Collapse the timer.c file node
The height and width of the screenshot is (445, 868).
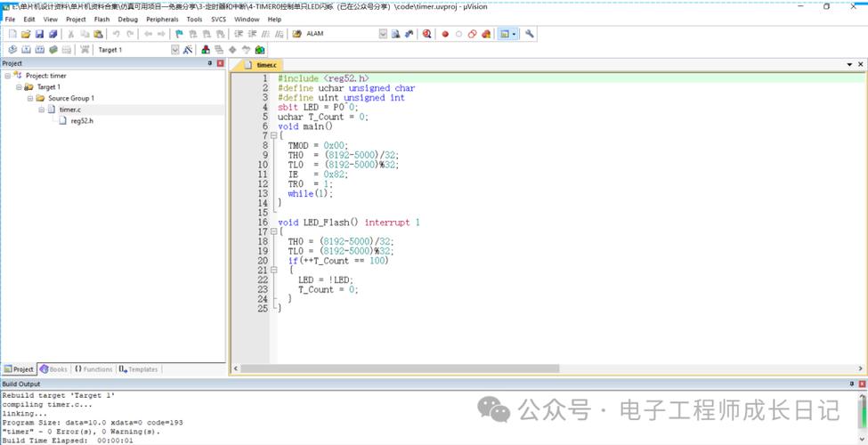coord(41,109)
